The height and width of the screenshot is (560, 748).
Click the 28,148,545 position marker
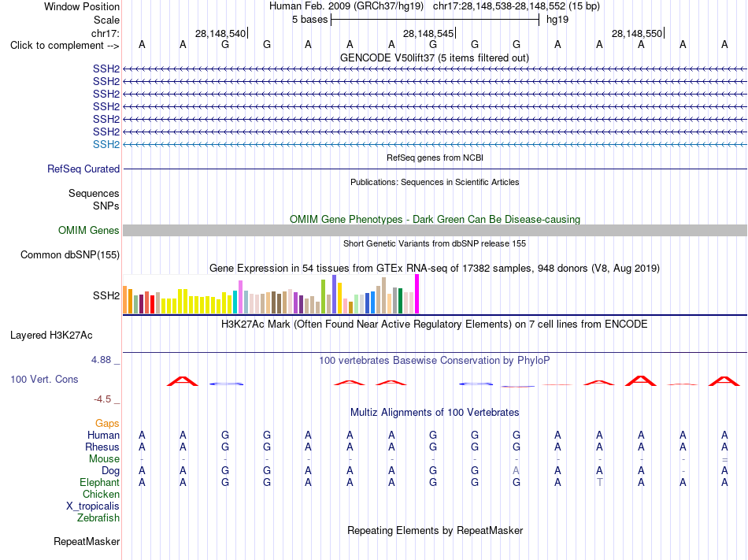pyautogui.click(x=428, y=33)
